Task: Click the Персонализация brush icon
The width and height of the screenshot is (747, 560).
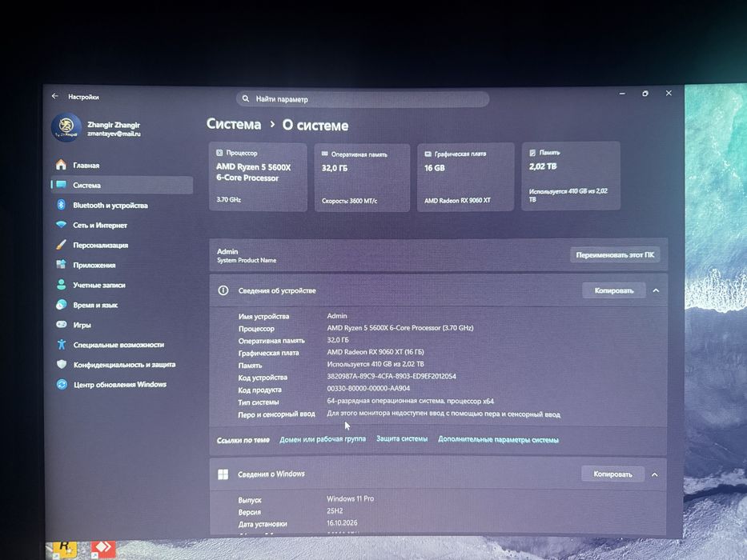Action: pos(61,245)
